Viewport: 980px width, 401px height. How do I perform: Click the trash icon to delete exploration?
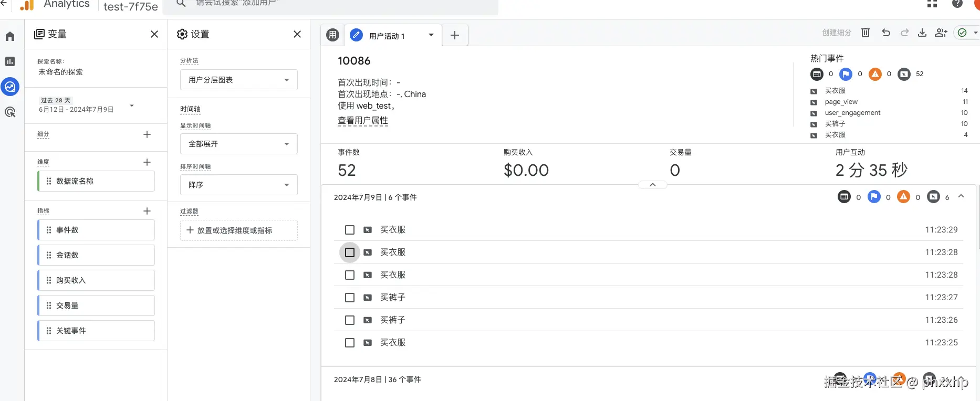pos(866,33)
